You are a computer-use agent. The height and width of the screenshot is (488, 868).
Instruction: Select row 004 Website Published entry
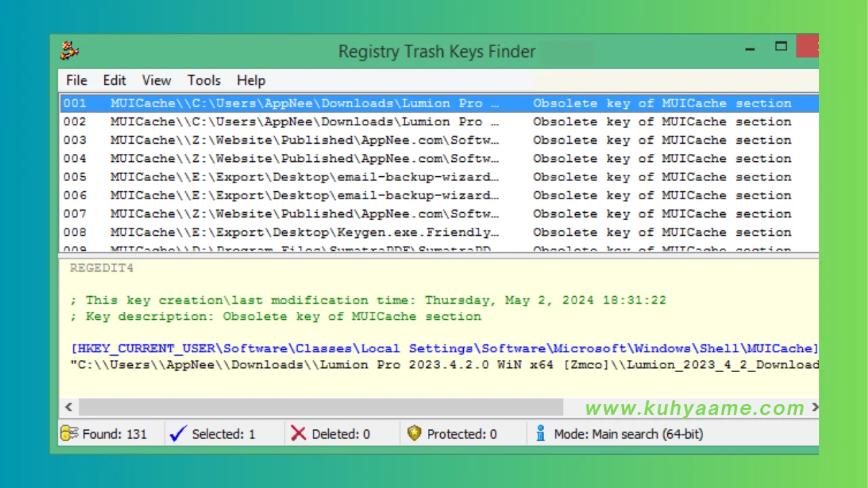tap(439, 159)
